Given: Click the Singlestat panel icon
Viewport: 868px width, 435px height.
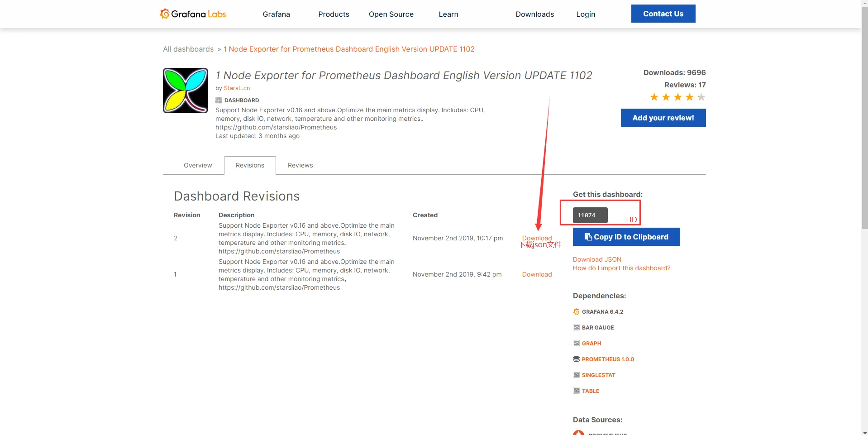Looking at the screenshot, I should (x=576, y=375).
